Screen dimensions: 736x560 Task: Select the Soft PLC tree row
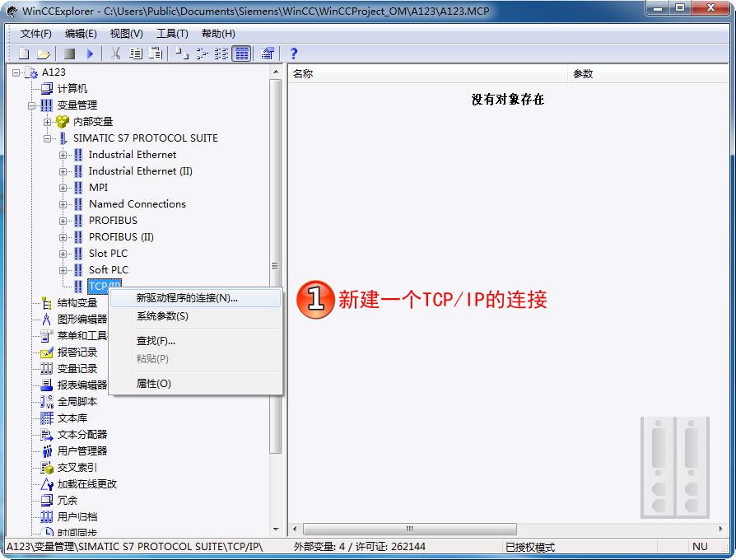(x=109, y=269)
